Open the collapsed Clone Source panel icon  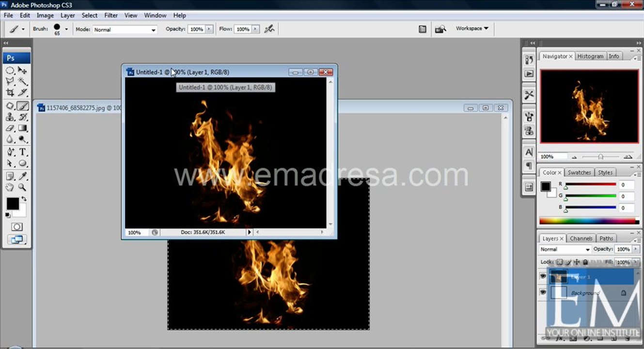529,130
